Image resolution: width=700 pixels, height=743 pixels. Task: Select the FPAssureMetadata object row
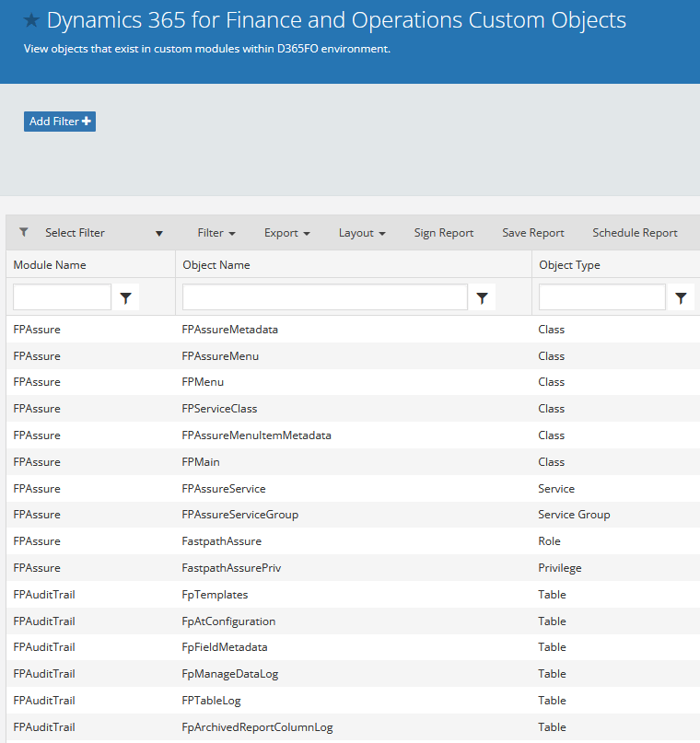pyautogui.click(x=353, y=330)
